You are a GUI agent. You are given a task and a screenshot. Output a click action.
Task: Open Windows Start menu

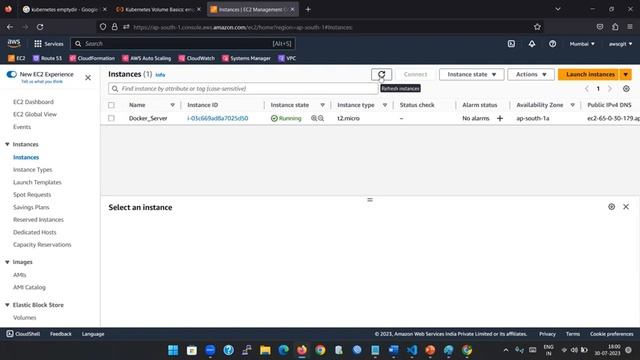(173, 350)
